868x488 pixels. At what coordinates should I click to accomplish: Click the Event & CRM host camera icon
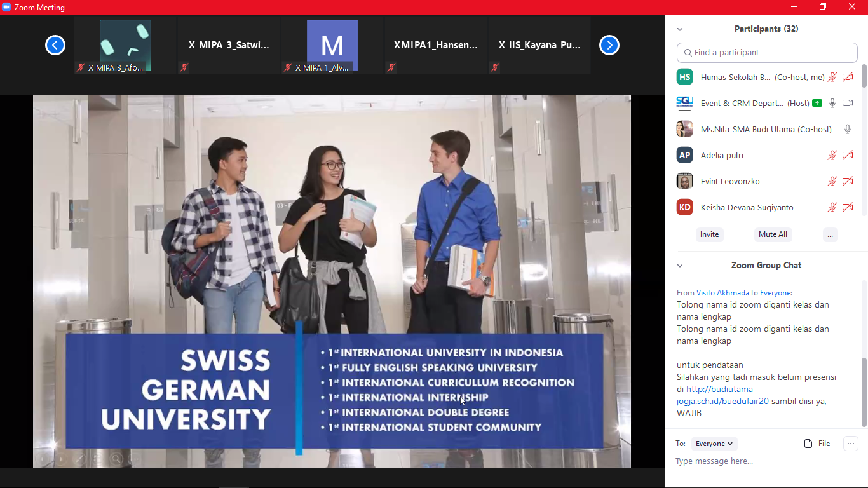(847, 103)
